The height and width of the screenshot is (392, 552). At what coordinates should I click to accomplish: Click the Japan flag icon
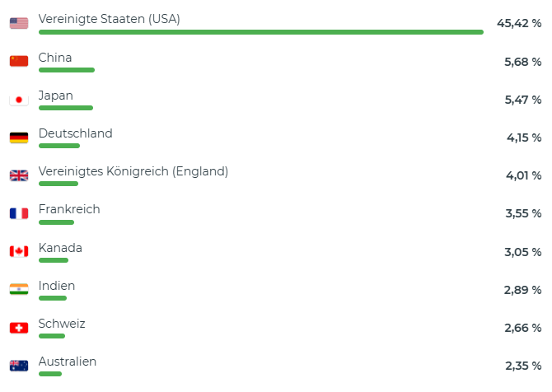coord(19,100)
